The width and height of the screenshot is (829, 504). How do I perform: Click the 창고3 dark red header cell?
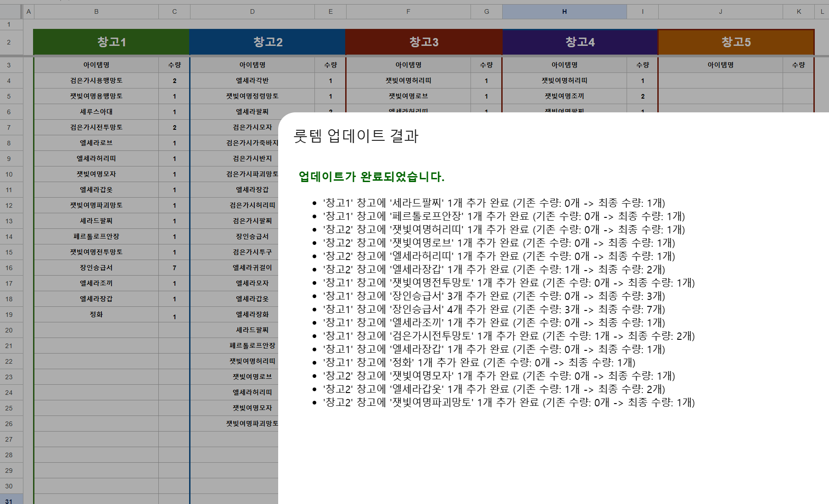pyautogui.click(x=424, y=42)
